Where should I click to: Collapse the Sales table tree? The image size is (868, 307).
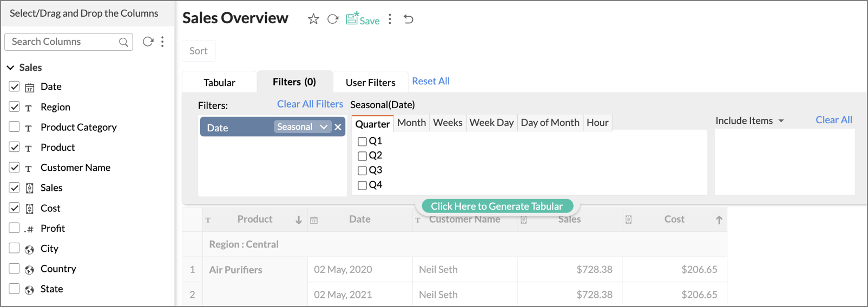pyautogui.click(x=10, y=68)
